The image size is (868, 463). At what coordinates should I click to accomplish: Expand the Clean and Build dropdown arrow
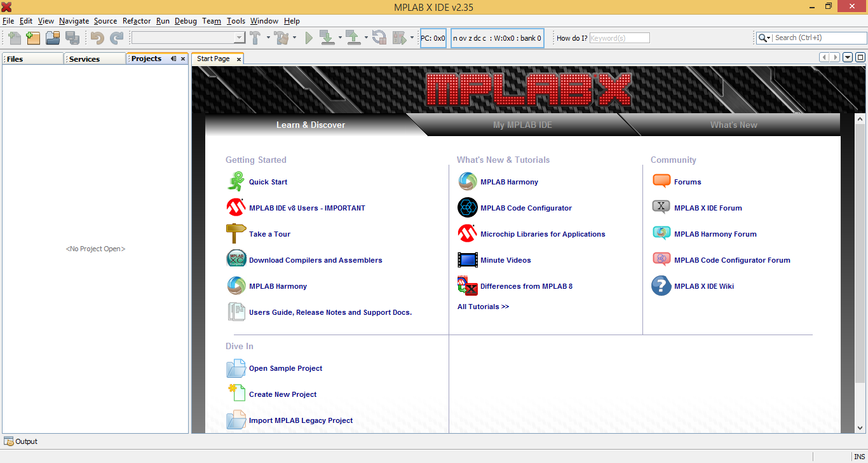(x=294, y=38)
